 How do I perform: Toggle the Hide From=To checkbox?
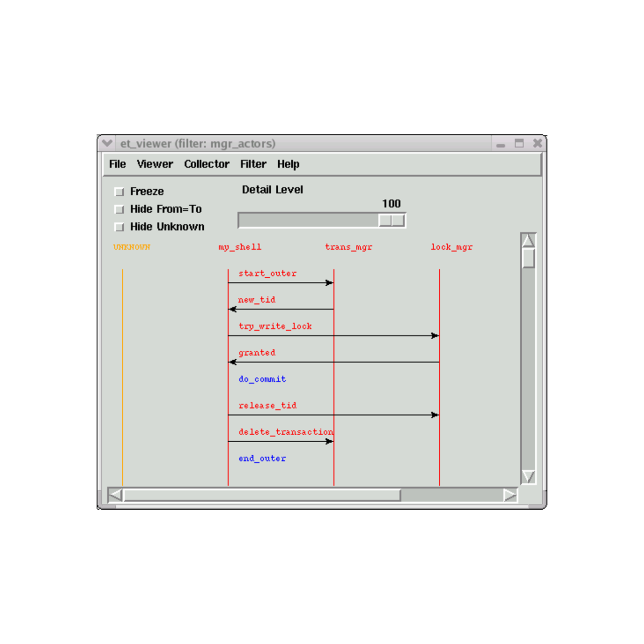(x=119, y=209)
